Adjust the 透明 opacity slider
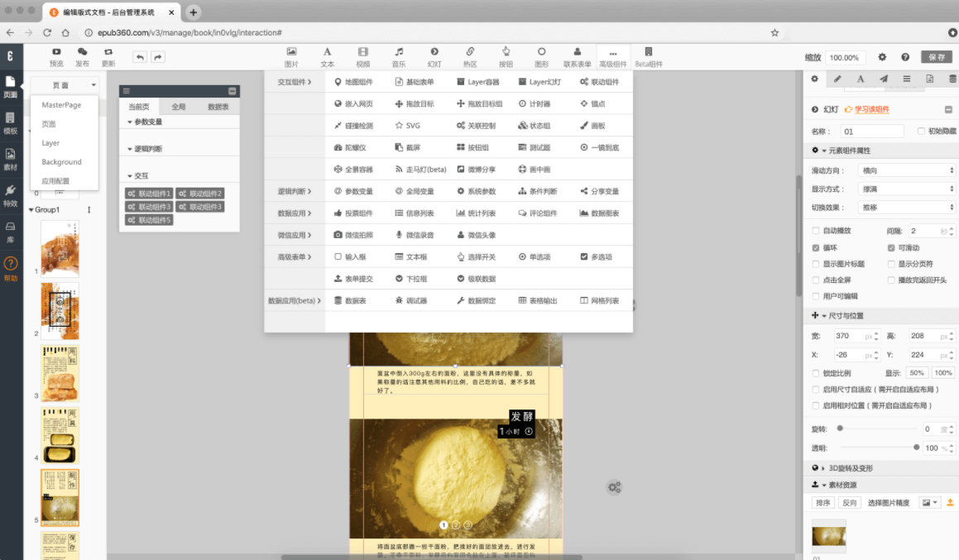959x560 pixels. click(916, 447)
